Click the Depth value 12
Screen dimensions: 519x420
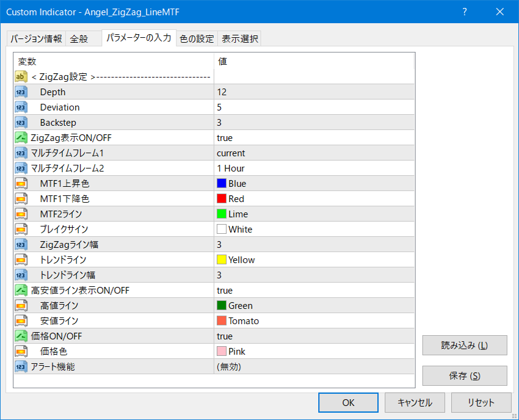click(x=314, y=92)
